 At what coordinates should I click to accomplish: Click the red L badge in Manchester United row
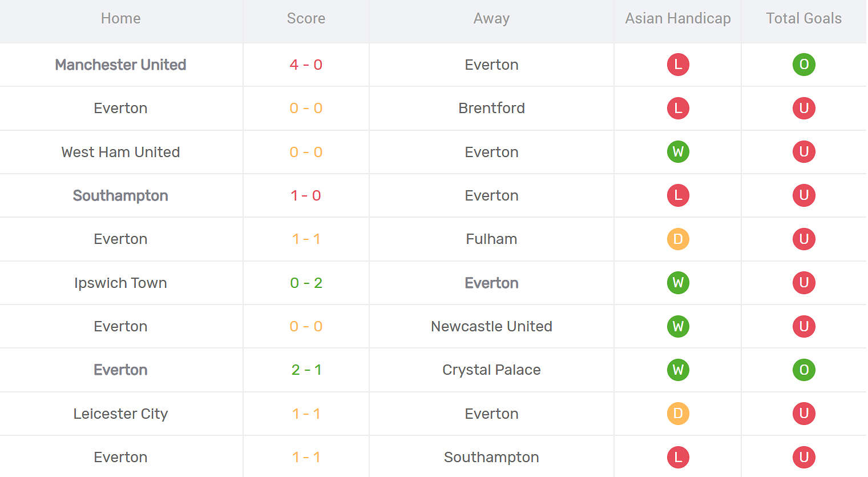pos(678,65)
